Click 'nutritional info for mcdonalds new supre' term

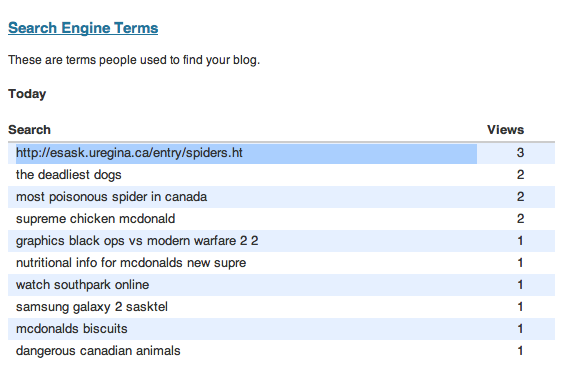coord(131,263)
